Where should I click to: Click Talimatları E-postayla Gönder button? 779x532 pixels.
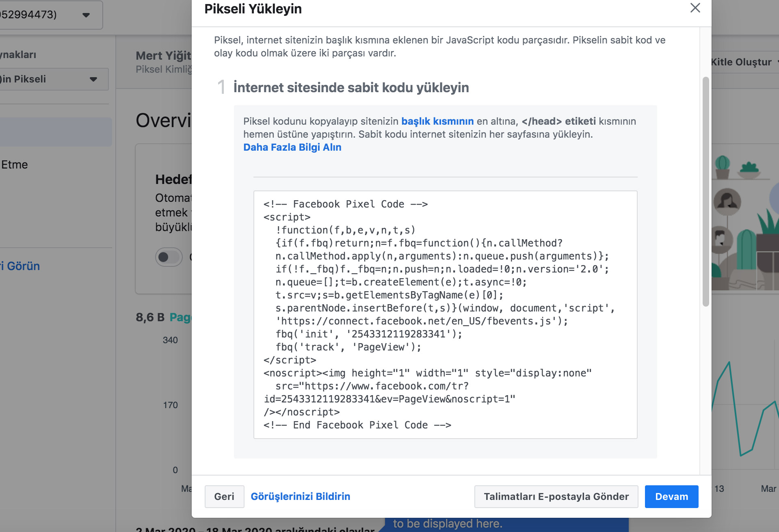(556, 496)
